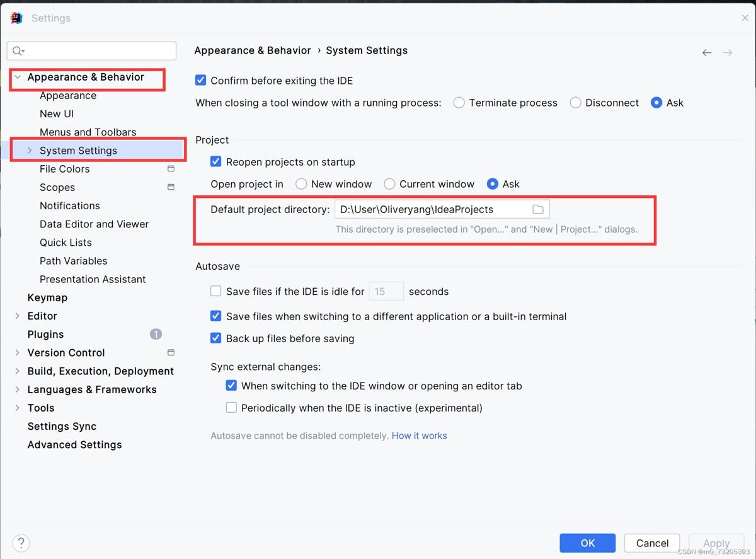Click the forward navigation arrow
756x559 pixels.
coord(728,53)
